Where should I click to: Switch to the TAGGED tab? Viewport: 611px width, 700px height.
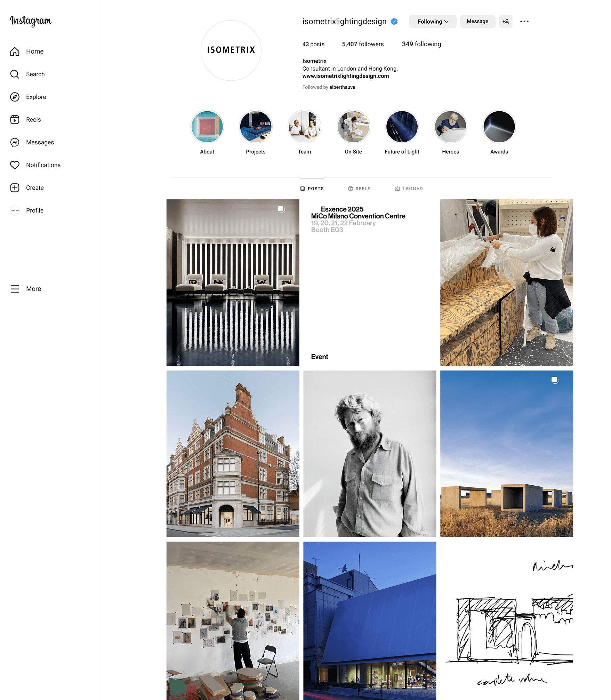point(409,189)
